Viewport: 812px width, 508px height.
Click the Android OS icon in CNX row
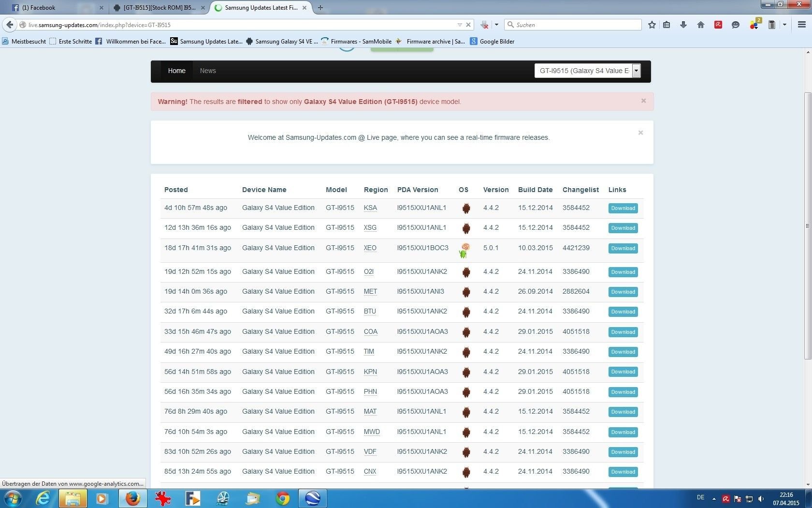coord(466,472)
